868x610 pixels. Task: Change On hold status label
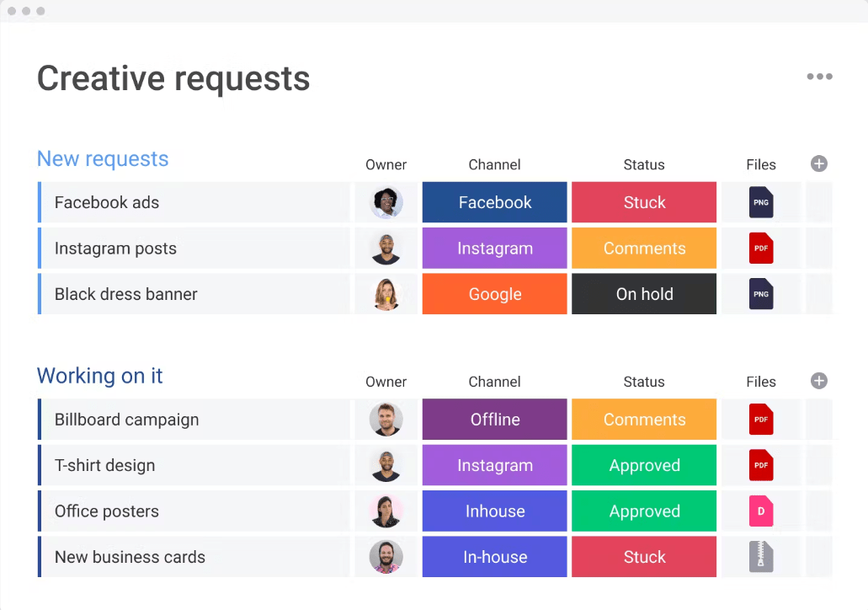pos(644,294)
